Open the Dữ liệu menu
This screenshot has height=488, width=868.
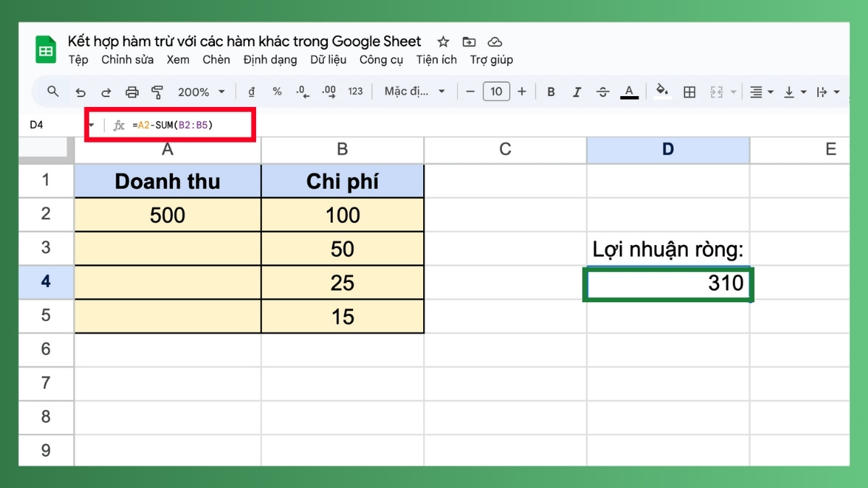pyautogui.click(x=328, y=60)
